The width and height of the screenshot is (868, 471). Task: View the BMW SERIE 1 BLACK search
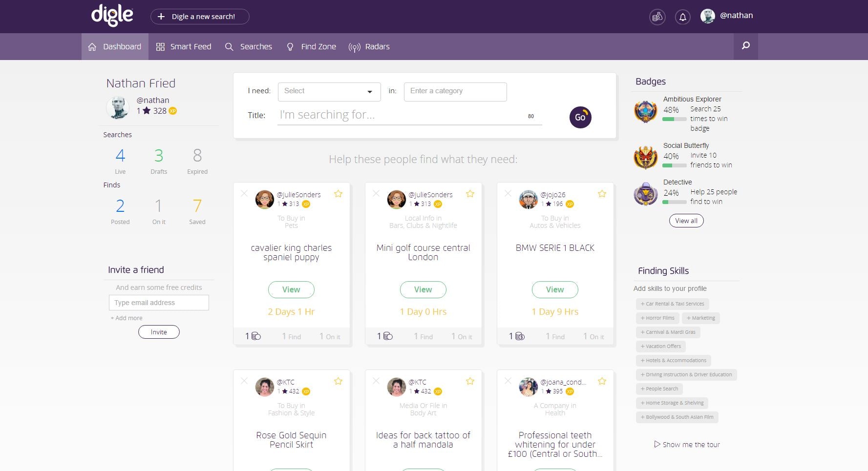[555, 289]
